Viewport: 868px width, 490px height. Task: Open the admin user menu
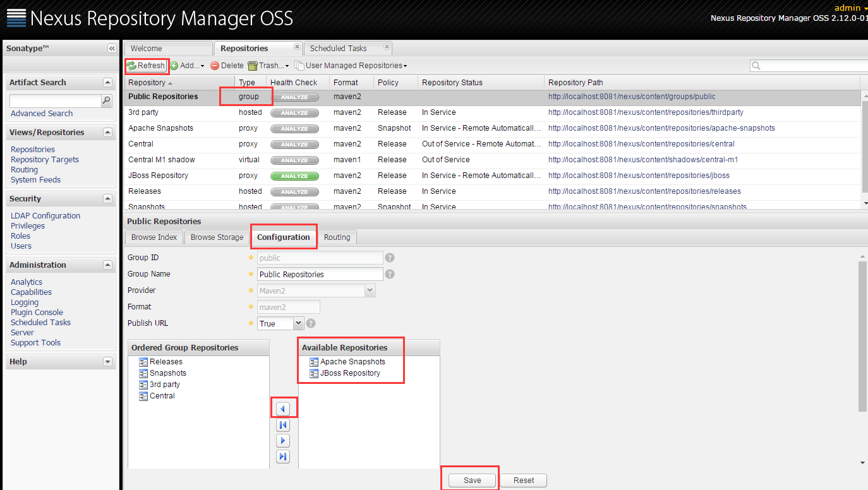[x=851, y=8]
